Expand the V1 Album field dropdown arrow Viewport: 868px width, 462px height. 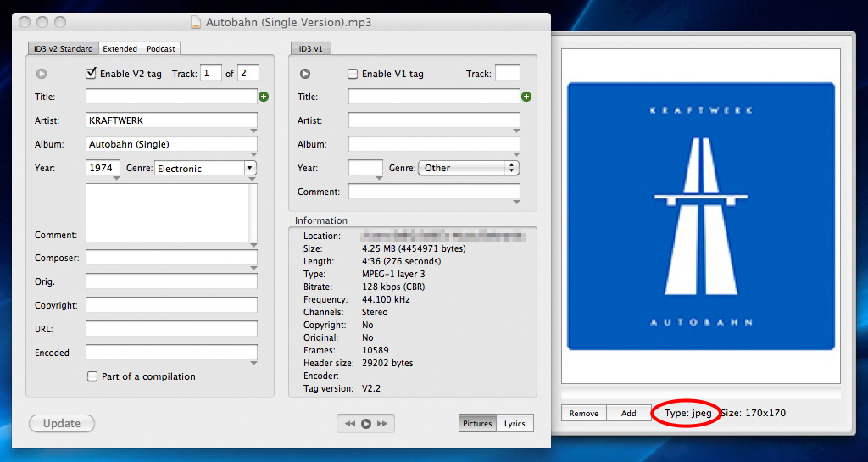516,155
